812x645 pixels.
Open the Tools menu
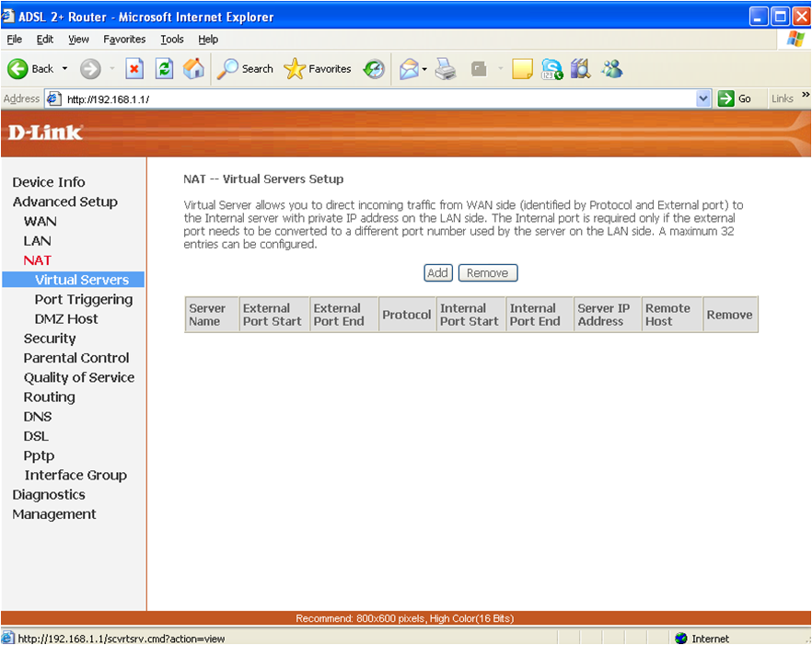click(x=172, y=40)
